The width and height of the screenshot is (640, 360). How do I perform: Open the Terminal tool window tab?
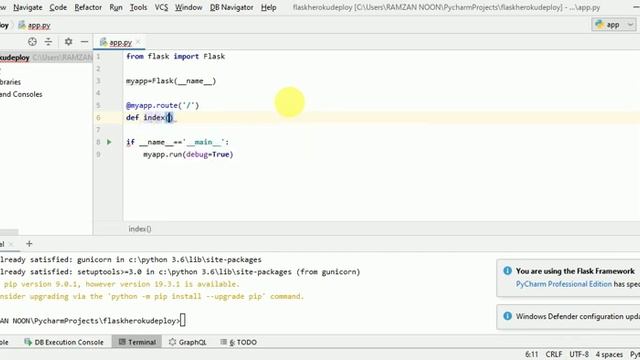(137, 342)
